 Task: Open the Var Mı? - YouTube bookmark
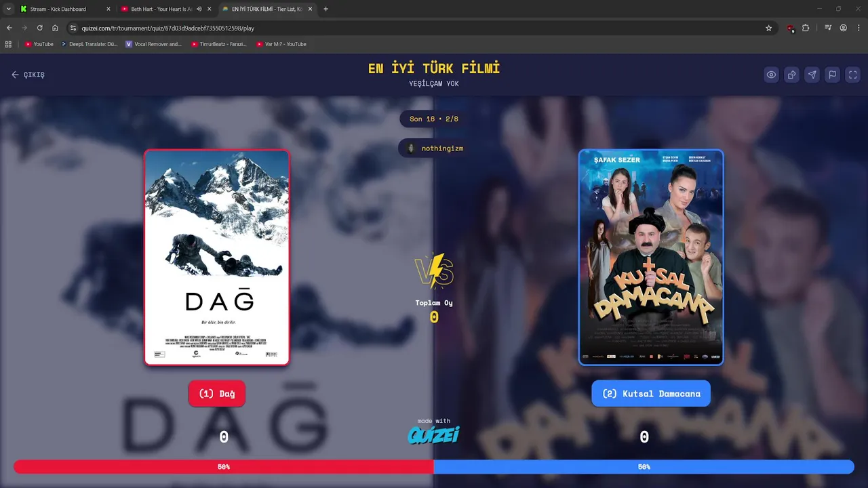click(x=281, y=44)
